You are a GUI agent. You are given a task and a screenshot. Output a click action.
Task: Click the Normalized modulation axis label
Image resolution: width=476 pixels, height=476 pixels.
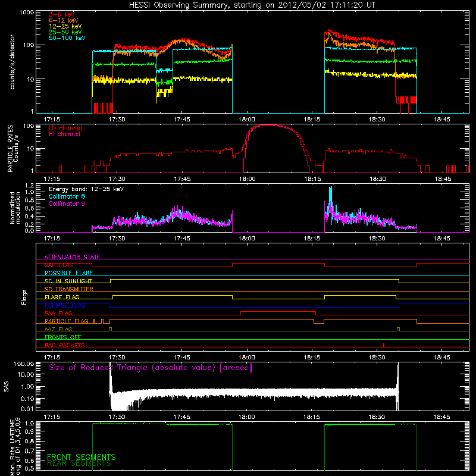coord(15,208)
